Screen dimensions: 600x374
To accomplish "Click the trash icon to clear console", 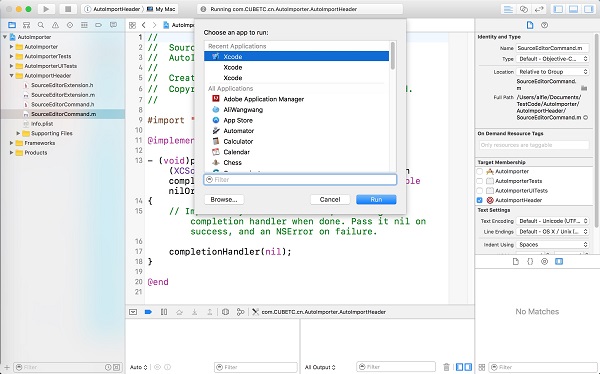I will [x=446, y=367].
